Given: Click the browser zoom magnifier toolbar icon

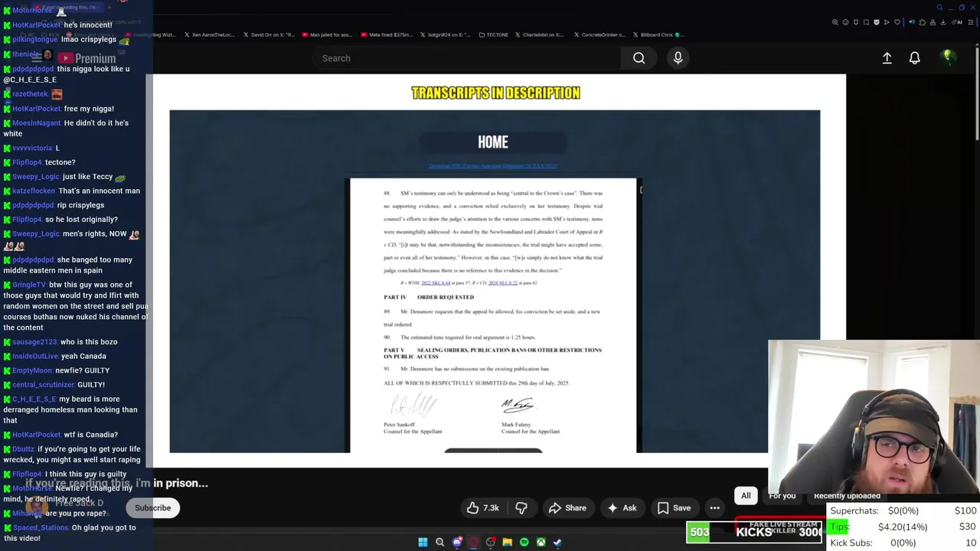Looking at the screenshot, I should pyautogui.click(x=835, y=22).
